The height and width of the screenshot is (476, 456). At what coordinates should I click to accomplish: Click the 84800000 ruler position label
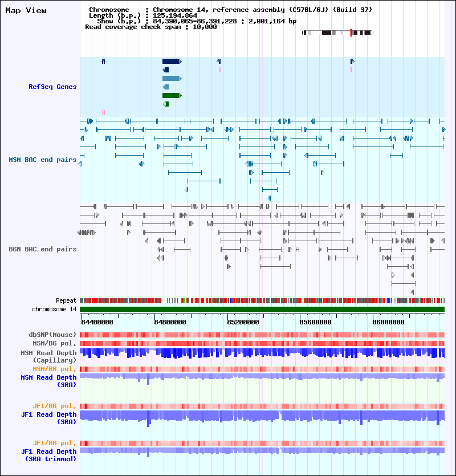tap(170, 322)
